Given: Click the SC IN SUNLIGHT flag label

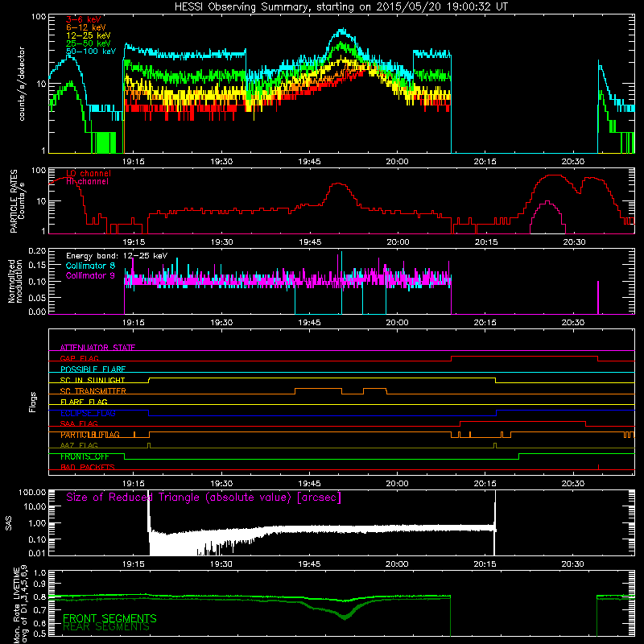Looking at the screenshot, I should coord(93,380).
